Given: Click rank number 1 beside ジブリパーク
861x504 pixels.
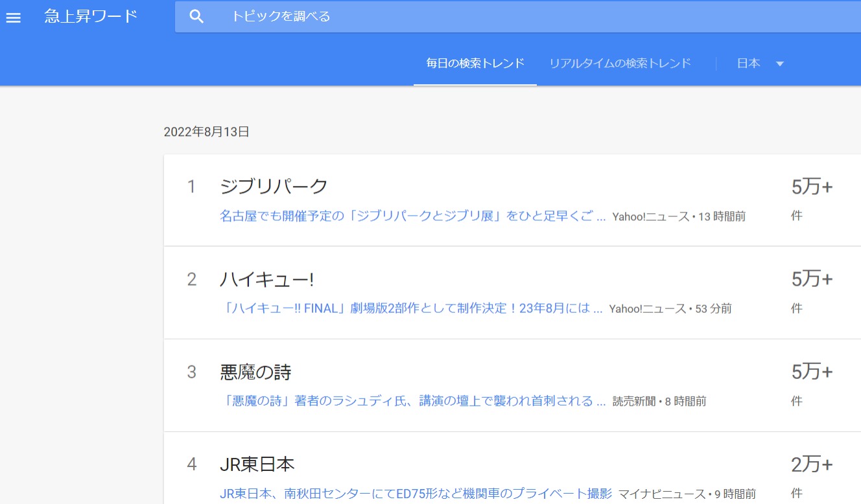Looking at the screenshot, I should tap(191, 187).
